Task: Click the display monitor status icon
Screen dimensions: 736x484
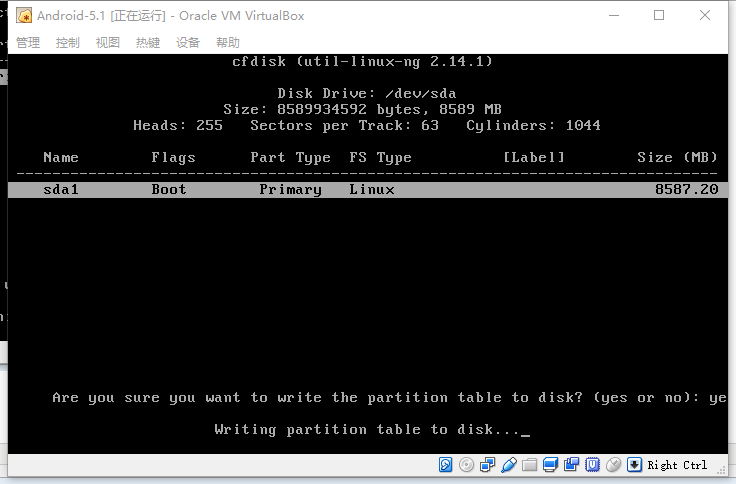Action: pyautogui.click(x=551, y=465)
